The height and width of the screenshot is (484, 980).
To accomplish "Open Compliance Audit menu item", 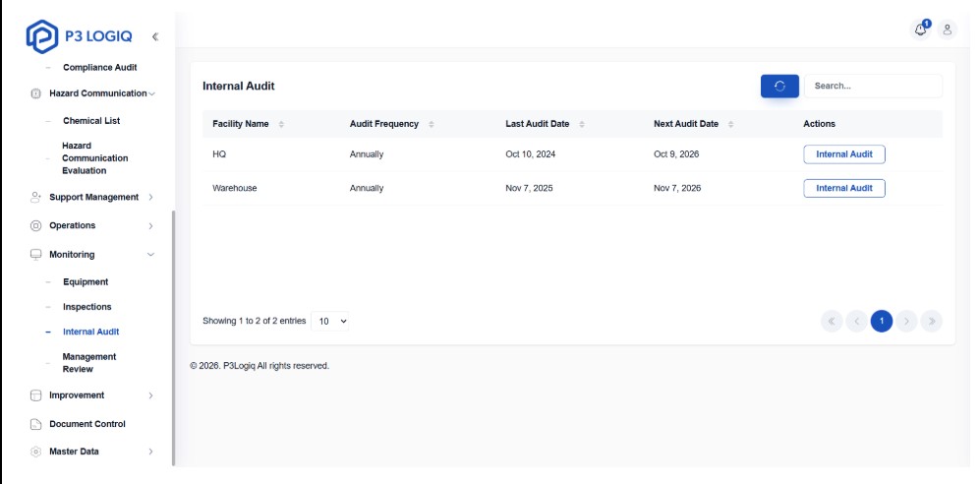I will click(x=100, y=68).
